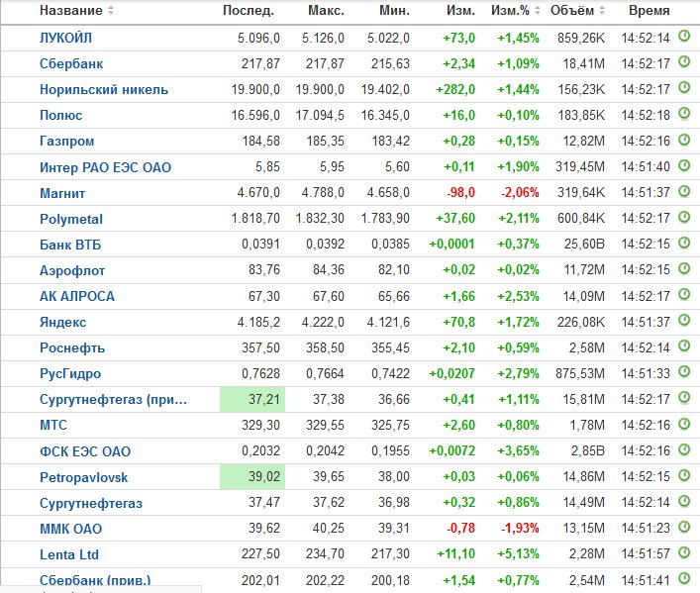Open the ЛУКОЙЛ stock link

pos(65,38)
